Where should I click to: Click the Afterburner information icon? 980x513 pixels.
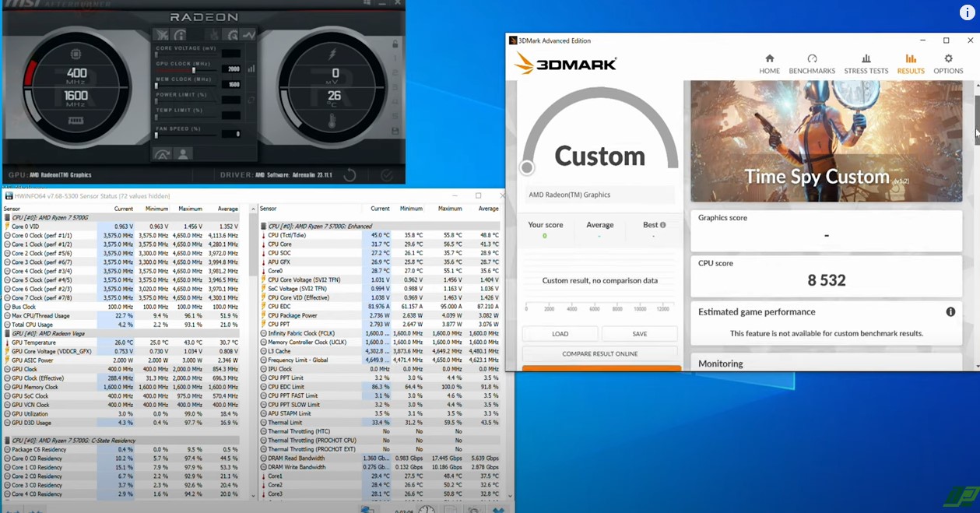179,34
